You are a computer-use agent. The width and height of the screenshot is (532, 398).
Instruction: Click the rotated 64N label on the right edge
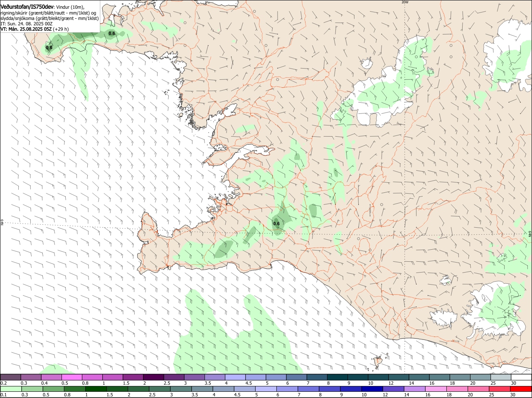click(x=530, y=234)
